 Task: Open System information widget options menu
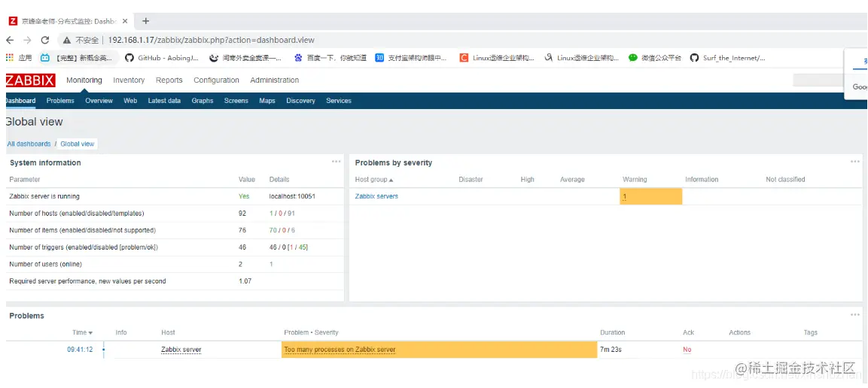[336, 162]
